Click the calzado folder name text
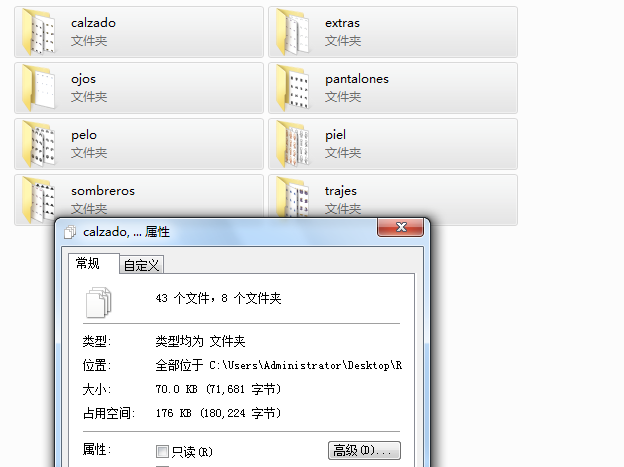This screenshot has height=467, width=624. tap(94, 23)
